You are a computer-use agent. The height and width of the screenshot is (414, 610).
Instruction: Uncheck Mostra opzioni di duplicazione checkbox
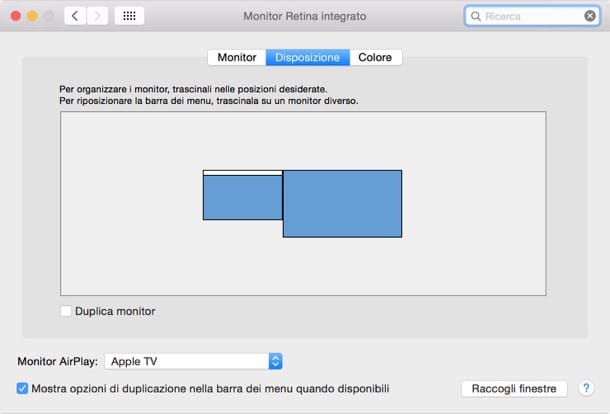pyautogui.click(x=22, y=388)
